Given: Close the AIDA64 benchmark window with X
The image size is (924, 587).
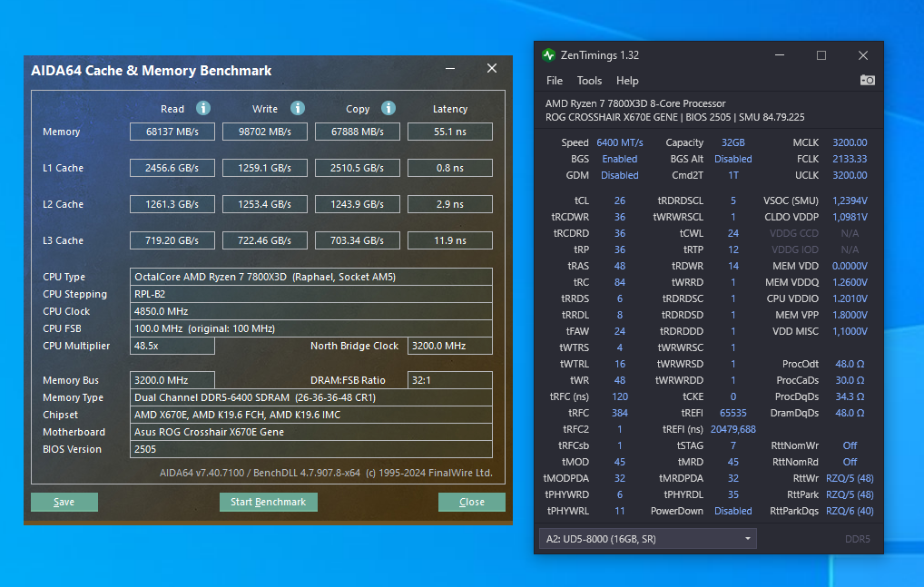Looking at the screenshot, I should coord(491,68).
